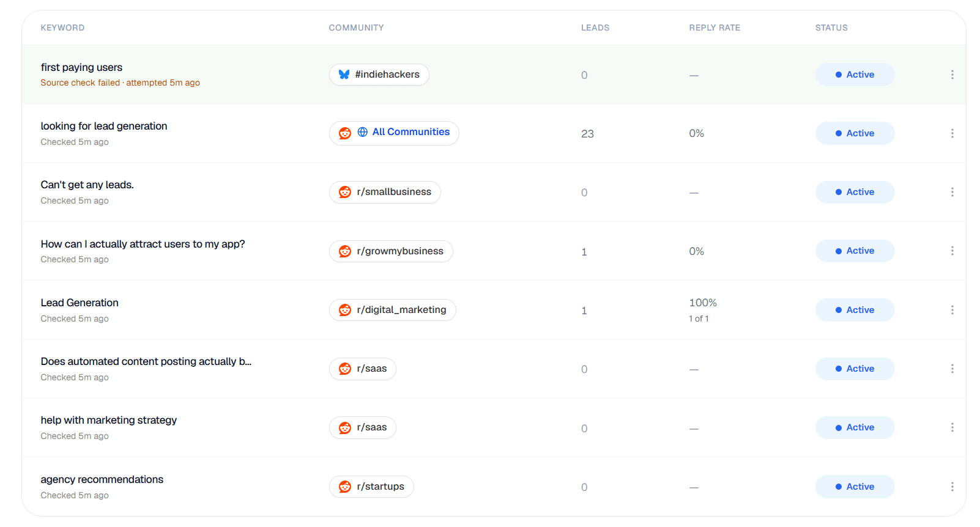Viewport: 980px width, 527px height.
Task: Click the Reddit icon in 'Does automated content' row
Action: 345,369
